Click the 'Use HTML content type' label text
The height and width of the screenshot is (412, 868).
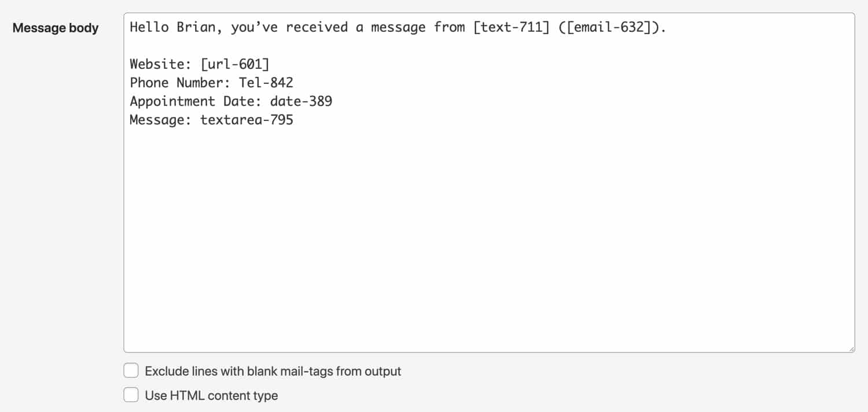tap(211, 396)
